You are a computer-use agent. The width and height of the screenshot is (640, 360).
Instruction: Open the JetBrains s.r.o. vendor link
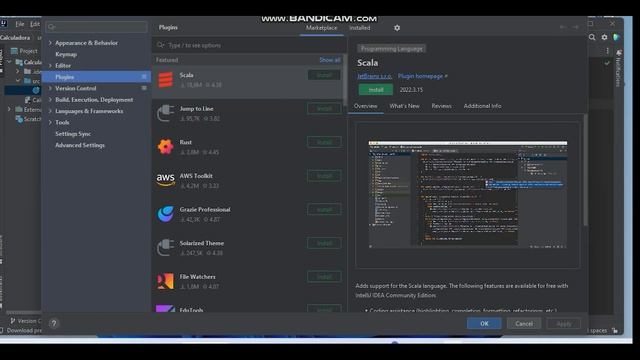pyautogui.click(x=375, y=76)
